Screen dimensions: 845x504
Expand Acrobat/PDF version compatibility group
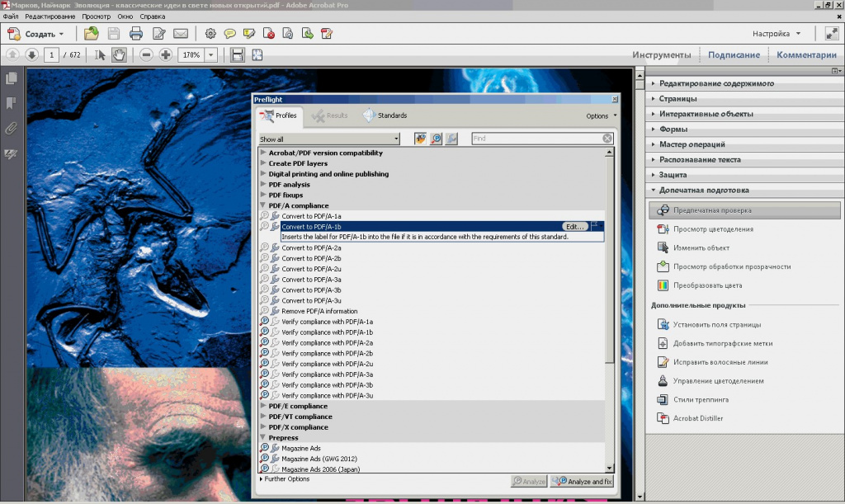tap(263, 153)
